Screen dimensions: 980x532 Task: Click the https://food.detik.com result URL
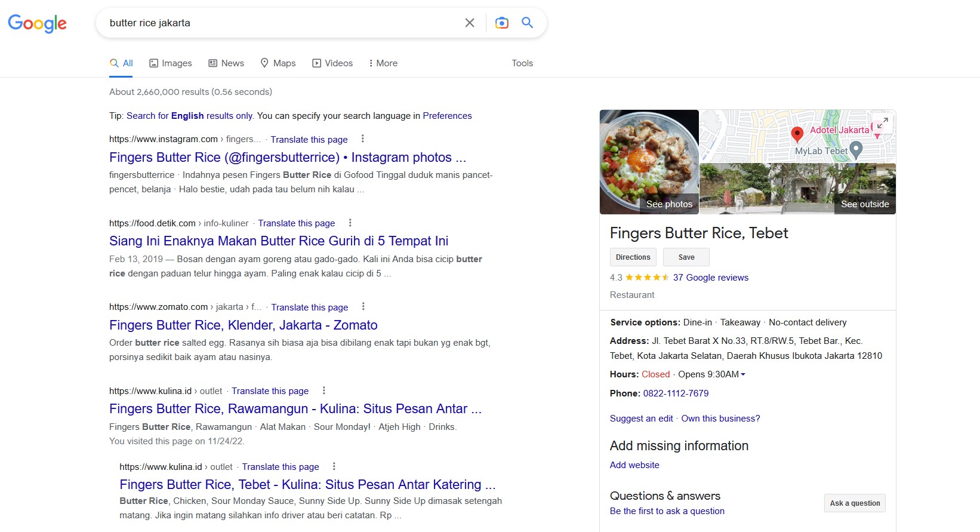(152, 223)
